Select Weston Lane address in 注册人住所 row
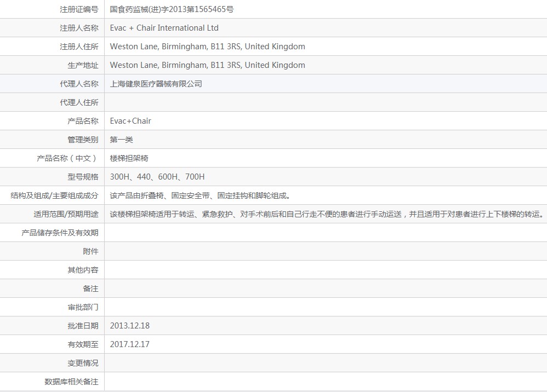547x392 pixels. (x=207, y=47)
